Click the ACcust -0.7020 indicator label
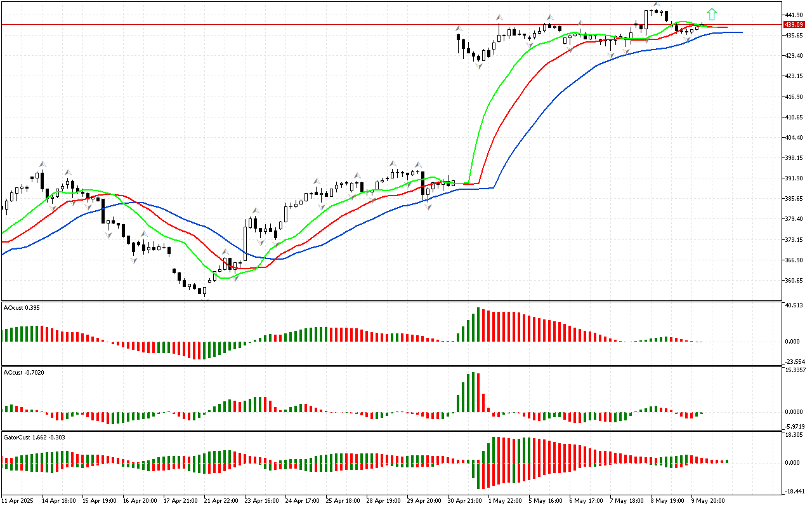 [x=23, y=372]
